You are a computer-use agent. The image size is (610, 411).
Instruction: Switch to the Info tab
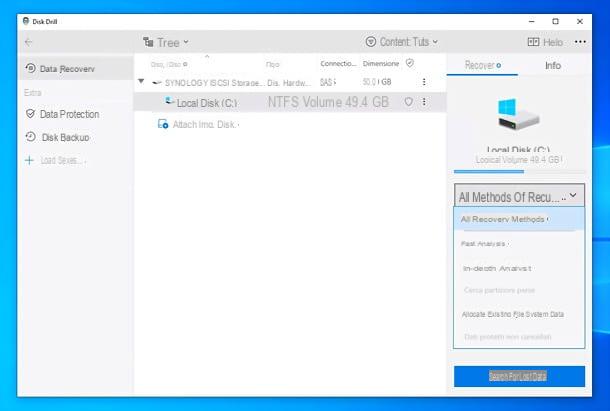coord(553,65)
